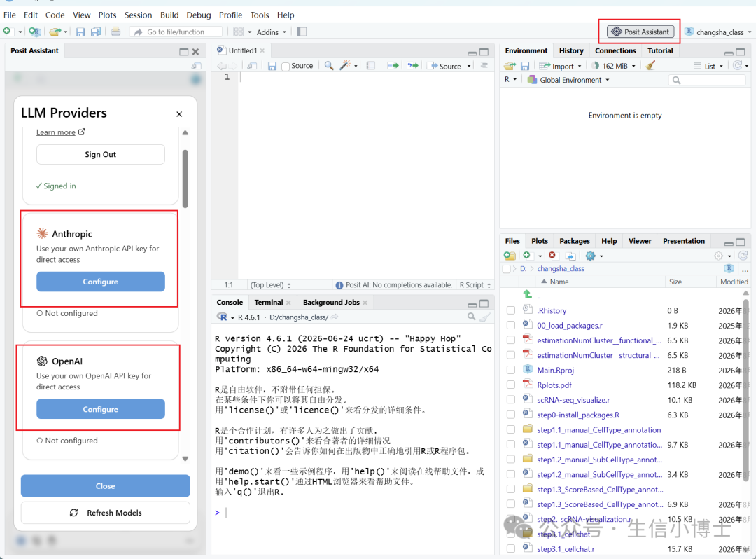Click the Print icon in main toolbar
756x559 pixels.
(x=115, y=32)
